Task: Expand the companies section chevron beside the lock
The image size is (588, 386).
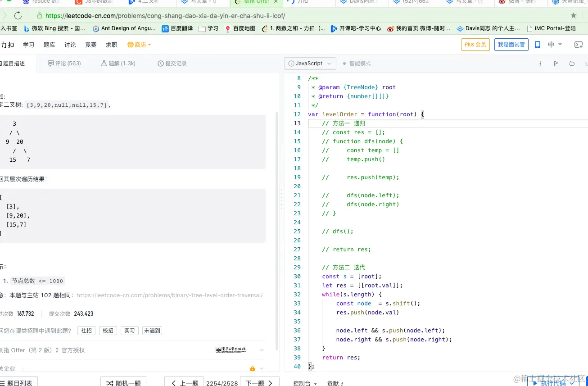Action: [262, 368]
